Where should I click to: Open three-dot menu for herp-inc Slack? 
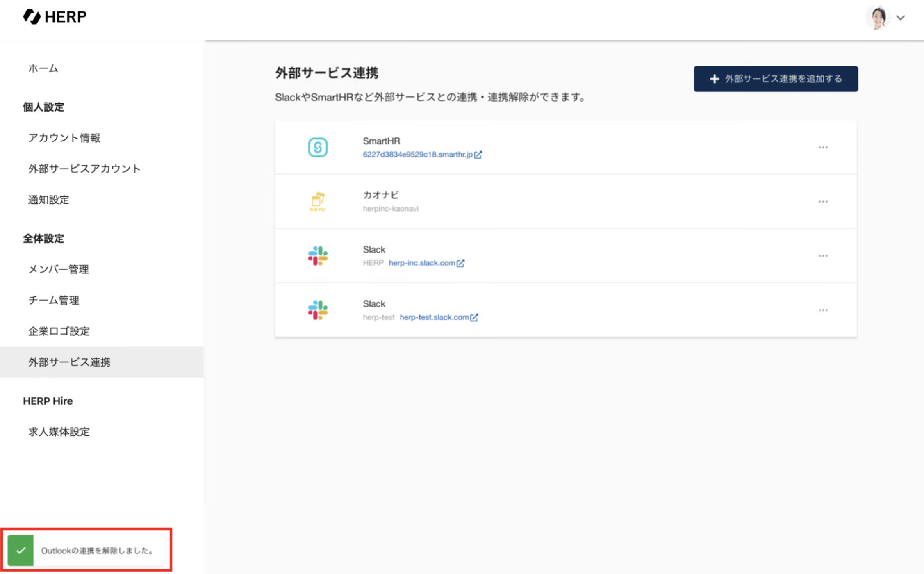point(823,256)
